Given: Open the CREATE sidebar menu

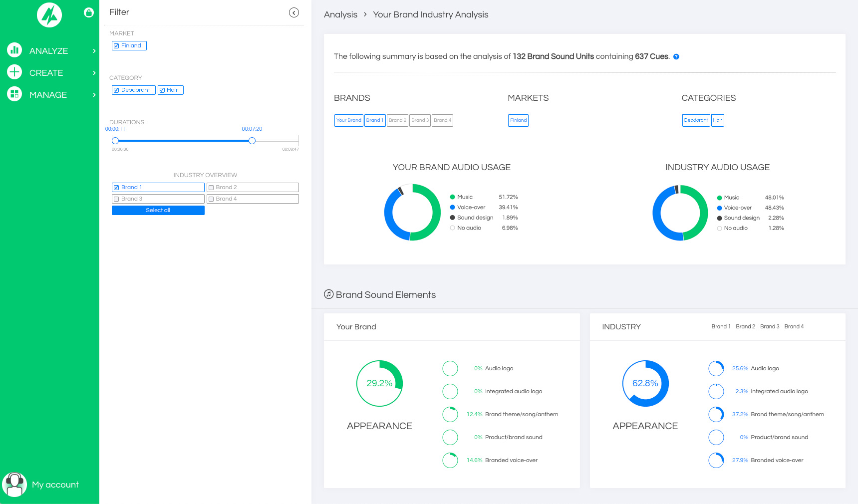Looking at the screenshot, I should pos(46,73).
